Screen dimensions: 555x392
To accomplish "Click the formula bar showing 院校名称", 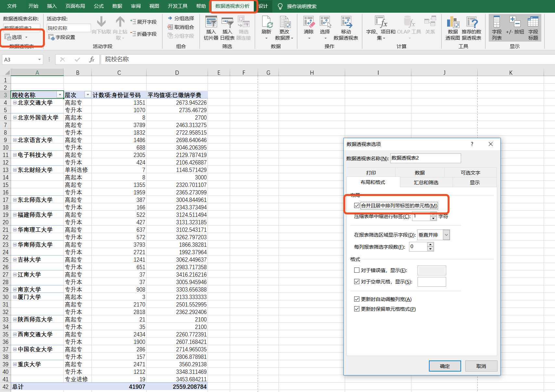I will point(328,59).
